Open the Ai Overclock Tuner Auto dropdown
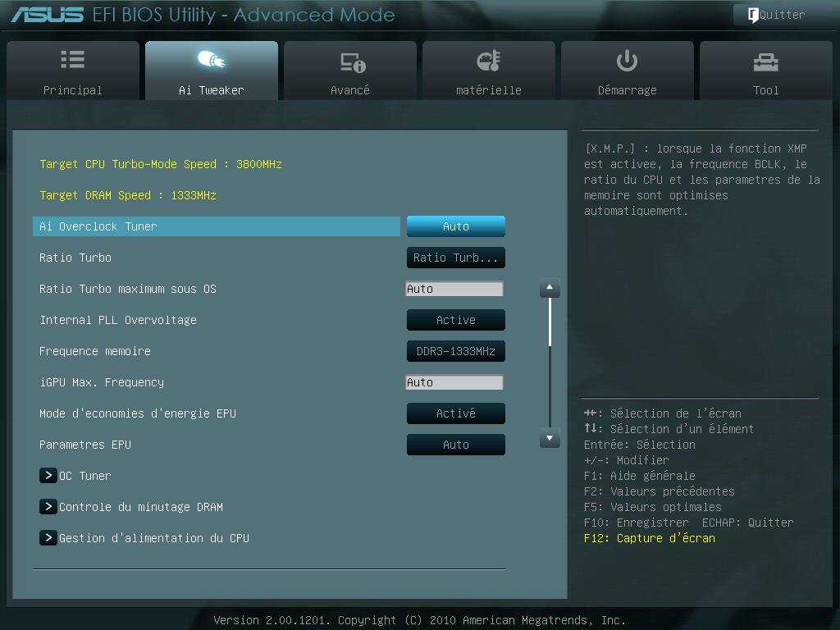The width and height of the screenshot is (840, 630). [455, 226]
